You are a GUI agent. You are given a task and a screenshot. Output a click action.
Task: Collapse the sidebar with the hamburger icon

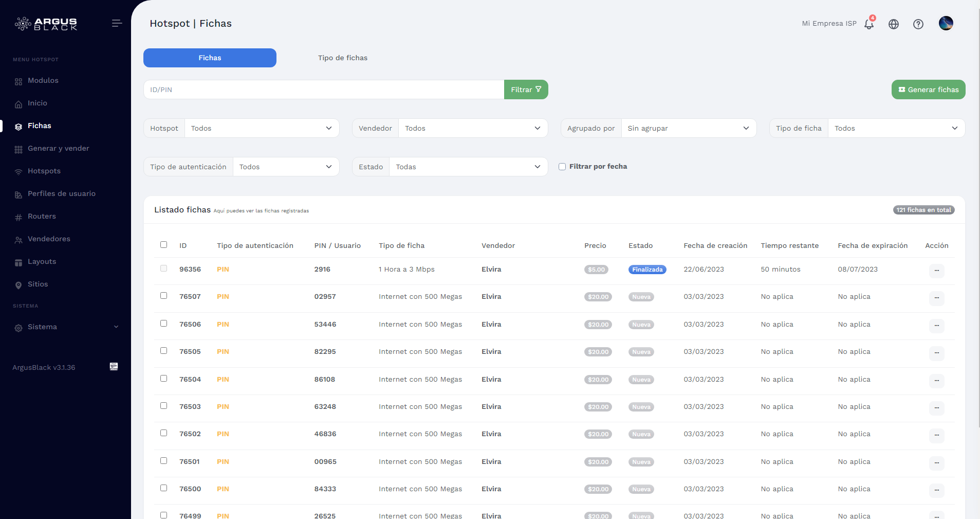117,23
